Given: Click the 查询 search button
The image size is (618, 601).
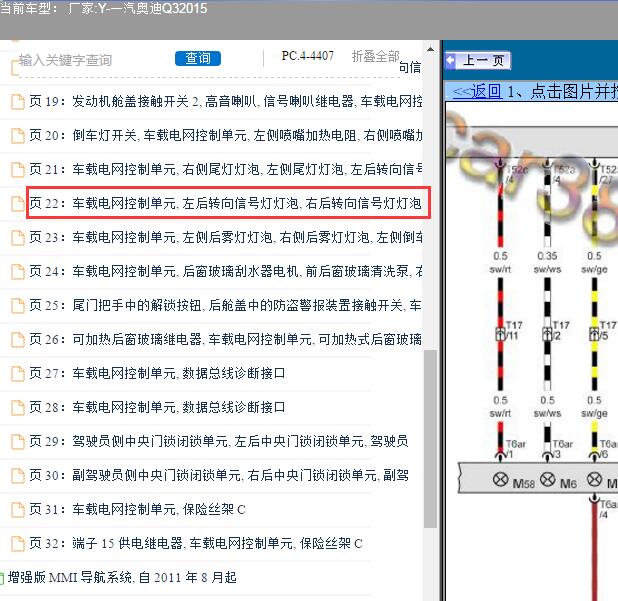Looking at the screenshot, I should coord(198,58).
